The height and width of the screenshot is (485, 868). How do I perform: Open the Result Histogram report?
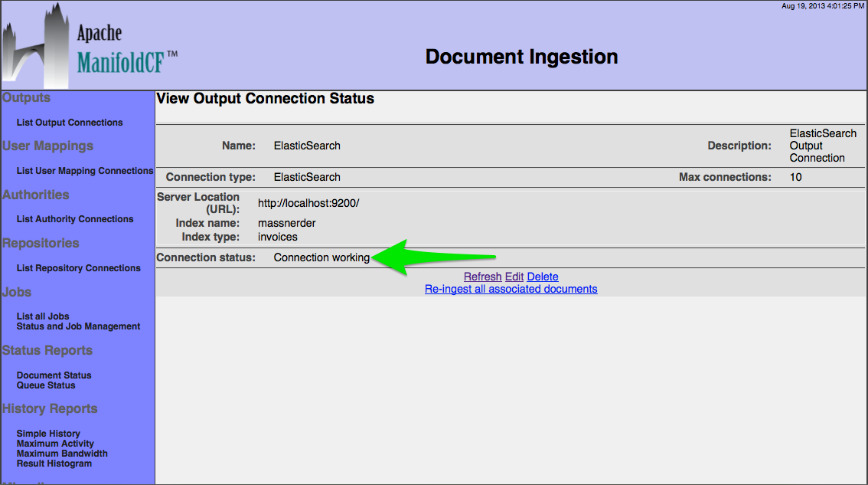coord(54,464)
